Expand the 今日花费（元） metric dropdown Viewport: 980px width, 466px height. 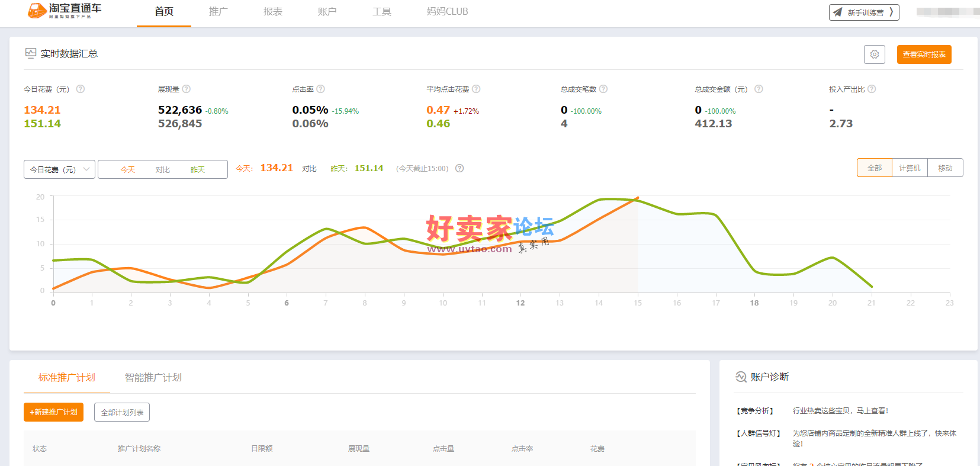59,169
